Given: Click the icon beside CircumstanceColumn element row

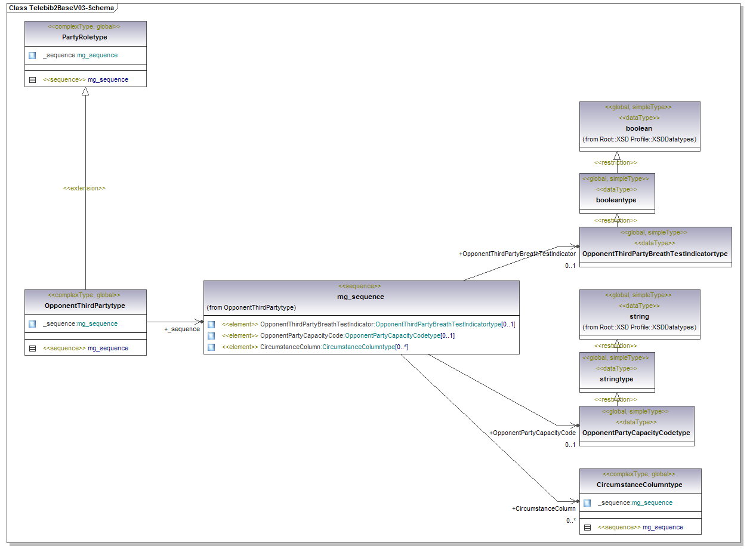Looking at the screenshot, I should coord(211,347).
